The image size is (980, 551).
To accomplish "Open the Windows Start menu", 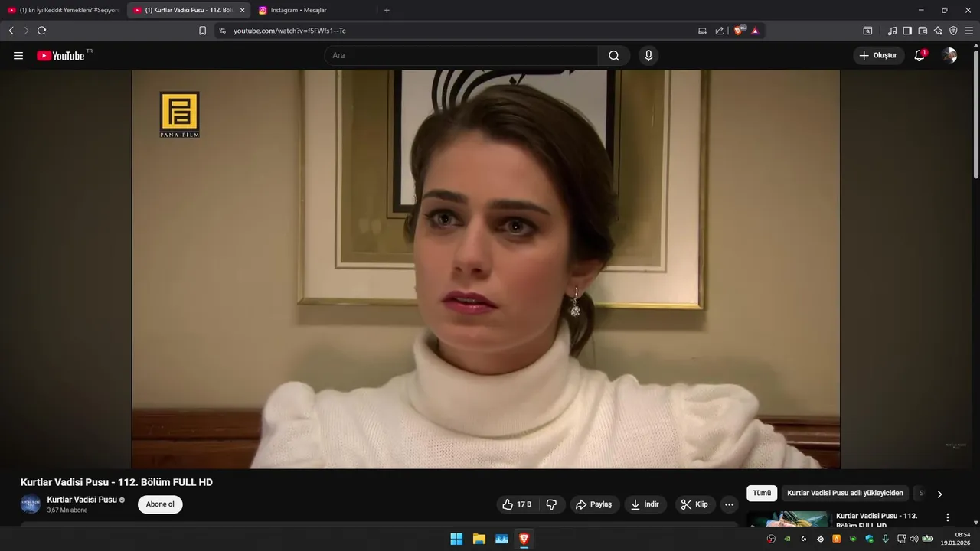I will tap(456, 539).
